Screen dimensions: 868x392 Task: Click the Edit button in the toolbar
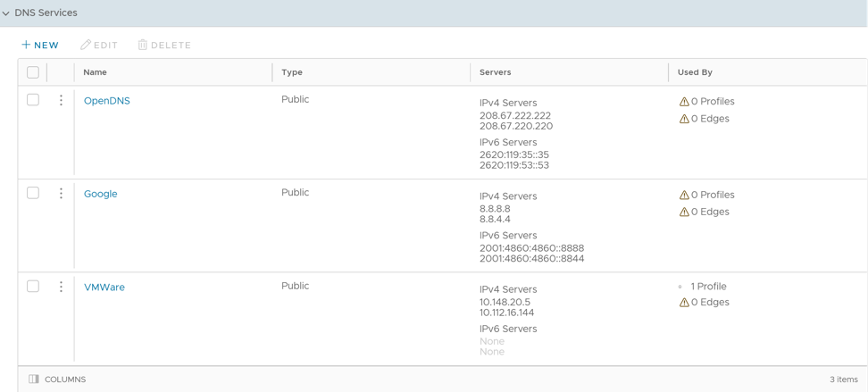coord(99,45)
